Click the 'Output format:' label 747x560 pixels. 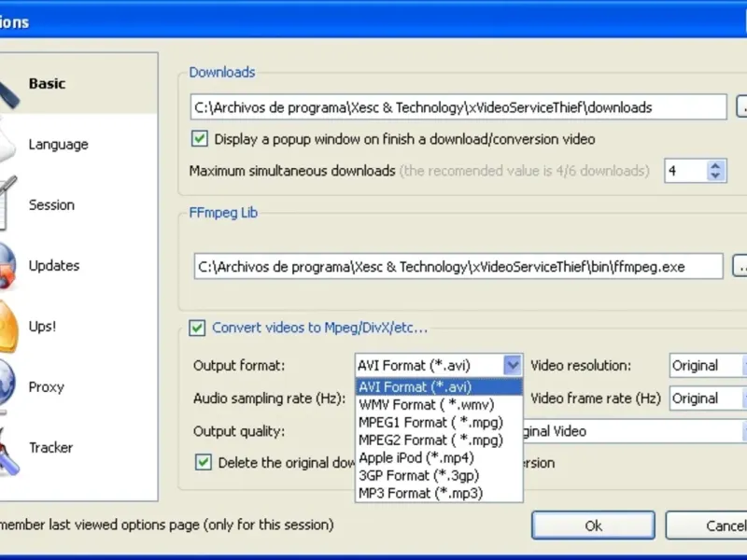click(x=239, y=365)
